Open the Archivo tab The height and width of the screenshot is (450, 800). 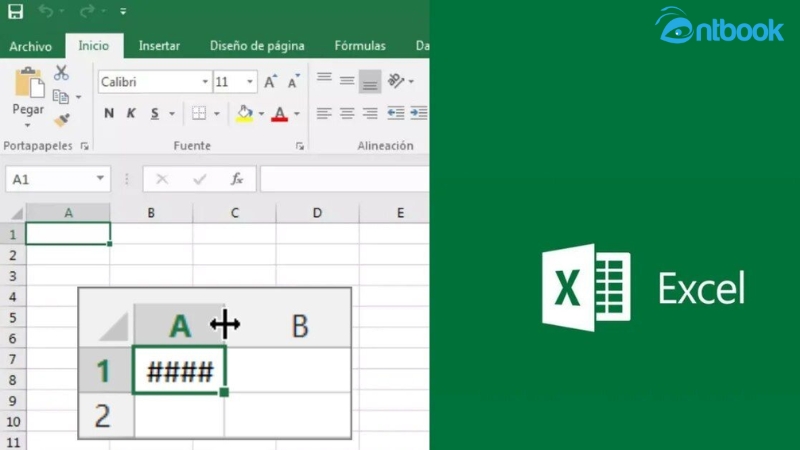31,46
